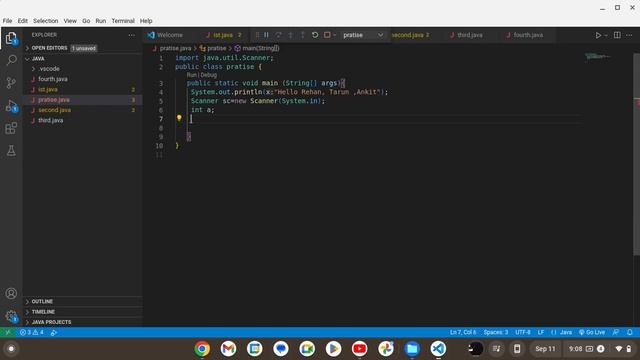Screen dimensions: 640x360
Task: Switch to the fourth.java tab
Action: [x=528, y=35]
